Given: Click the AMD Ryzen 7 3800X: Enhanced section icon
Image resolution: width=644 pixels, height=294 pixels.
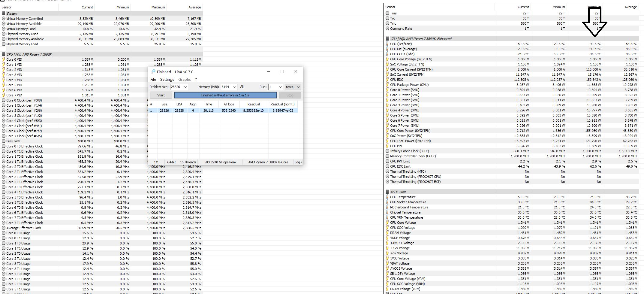Looking at the screenshot, I should click(387, 39).
